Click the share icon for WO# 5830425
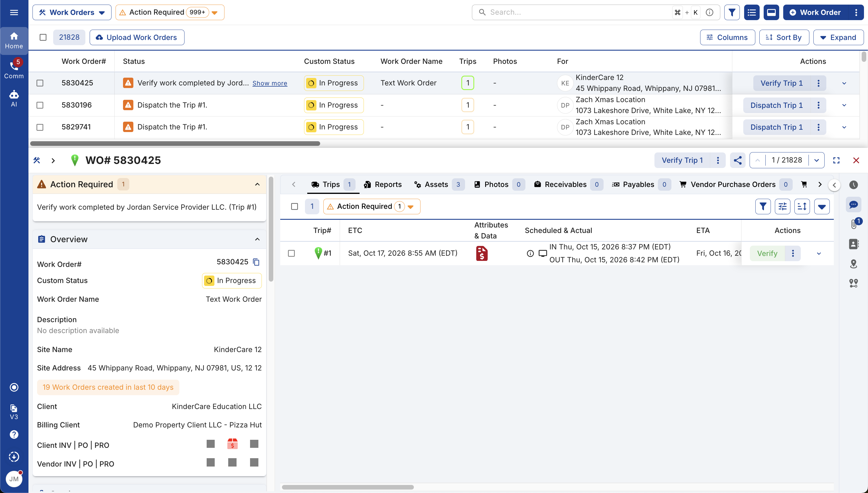Image resolution: width=868 pixels, height=493 pixels. (738, 160)
